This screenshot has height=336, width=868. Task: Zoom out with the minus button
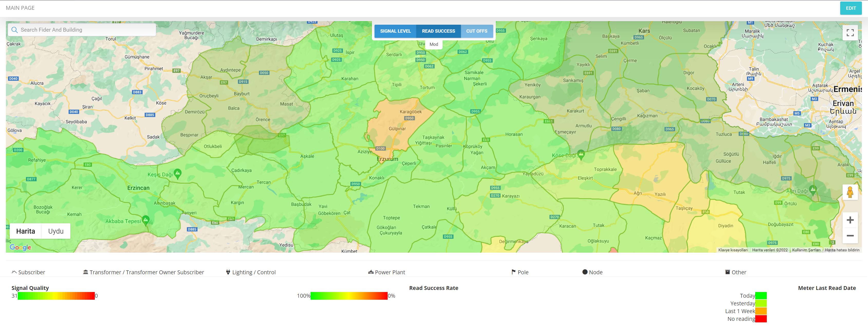click(x=850, y=235)
